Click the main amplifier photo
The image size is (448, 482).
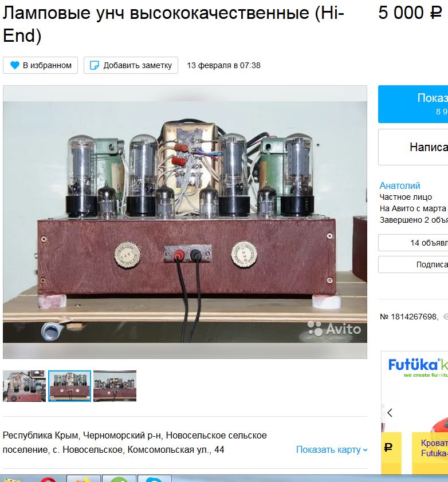coord(185,222)
